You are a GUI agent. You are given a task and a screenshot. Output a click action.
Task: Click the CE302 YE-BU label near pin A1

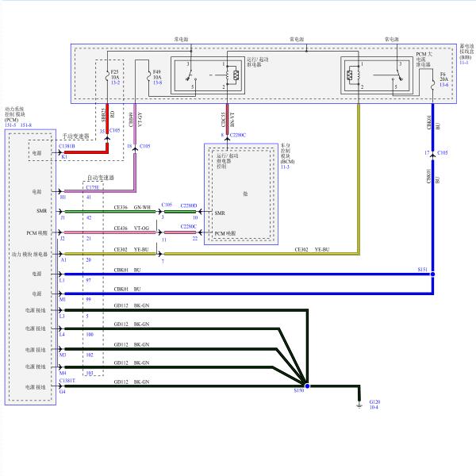[x=131, y=250]
